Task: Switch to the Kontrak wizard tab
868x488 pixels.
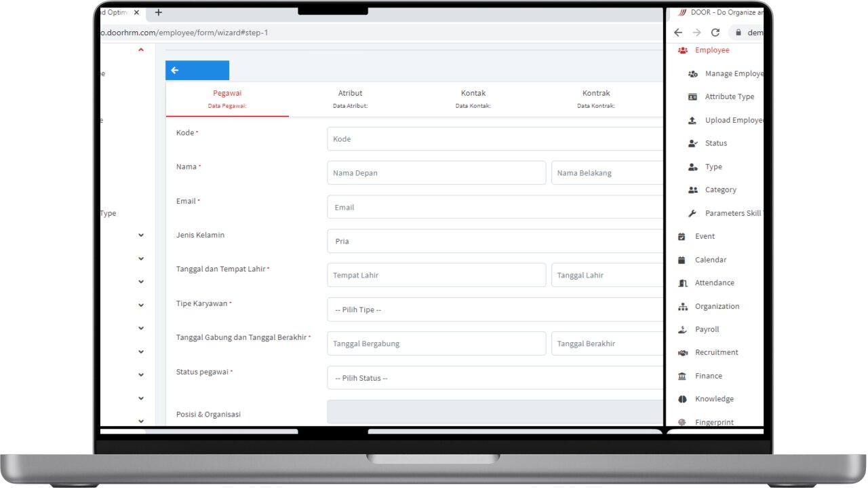Action: point(595,98)
